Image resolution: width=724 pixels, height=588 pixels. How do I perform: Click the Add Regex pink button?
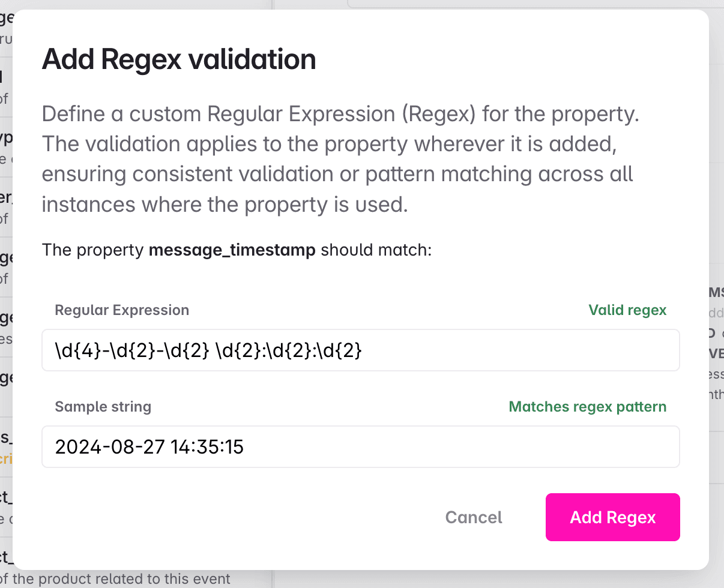tap(612, 517)
